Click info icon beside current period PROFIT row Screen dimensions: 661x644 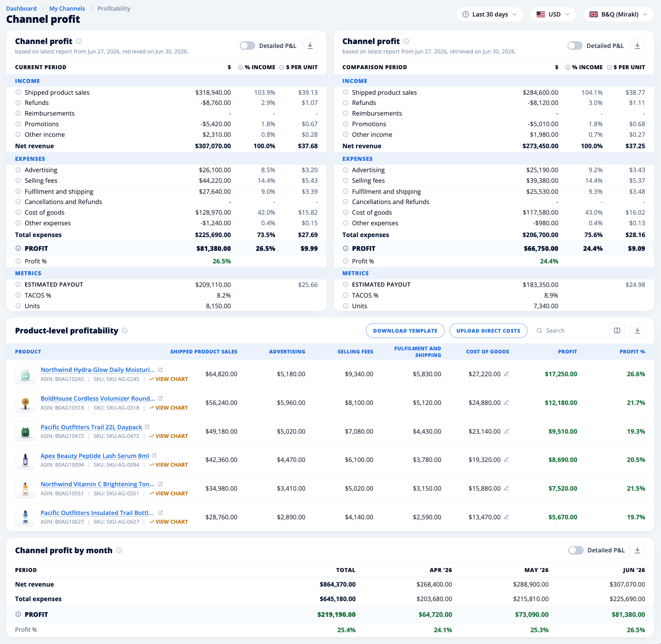click(x=18, y=248)
